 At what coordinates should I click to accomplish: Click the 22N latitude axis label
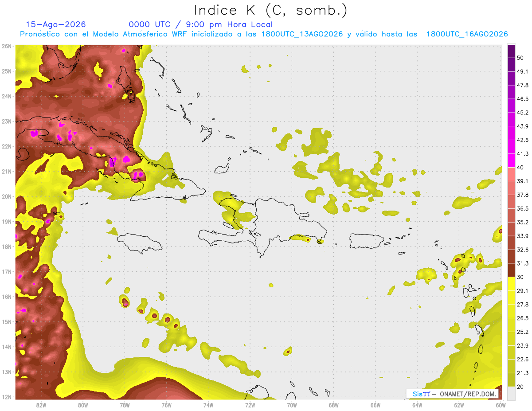click(6, 146)
